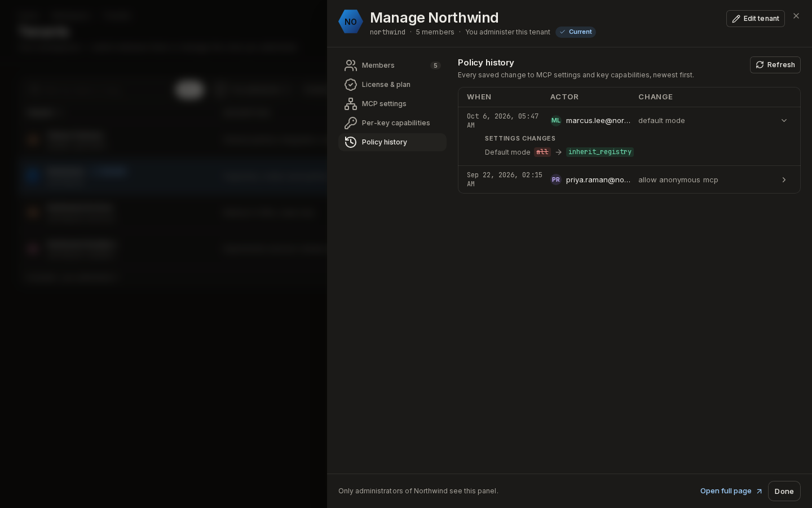Click the pencil icon in Edit tenant
The width and height of the screenshot is (812, 508).
point(736,19)
